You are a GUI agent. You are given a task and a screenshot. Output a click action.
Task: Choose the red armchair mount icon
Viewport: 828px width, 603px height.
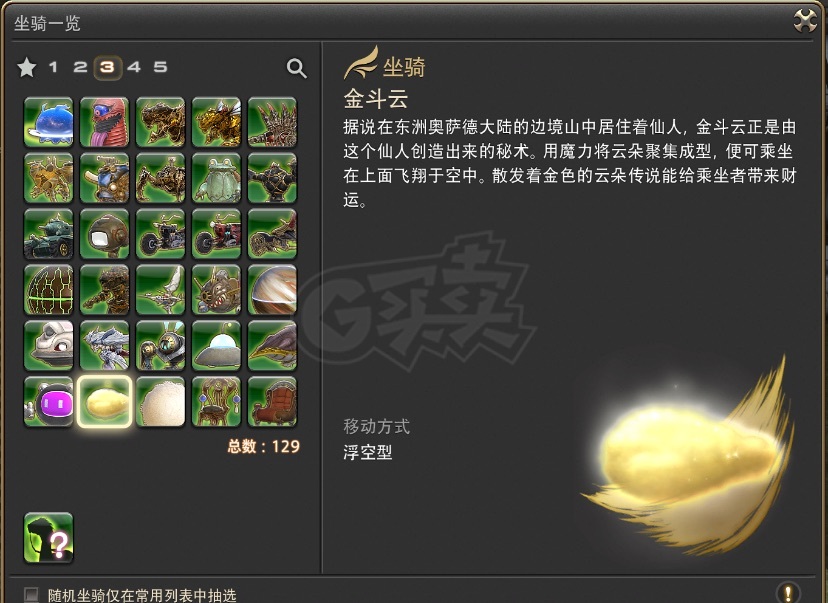click(272, 402)
